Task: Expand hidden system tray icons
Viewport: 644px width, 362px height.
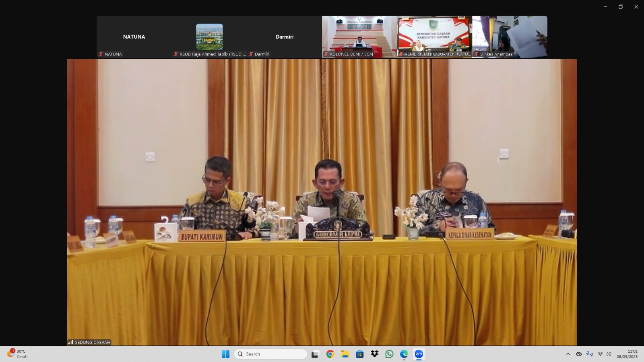Action: click(568, 354)
